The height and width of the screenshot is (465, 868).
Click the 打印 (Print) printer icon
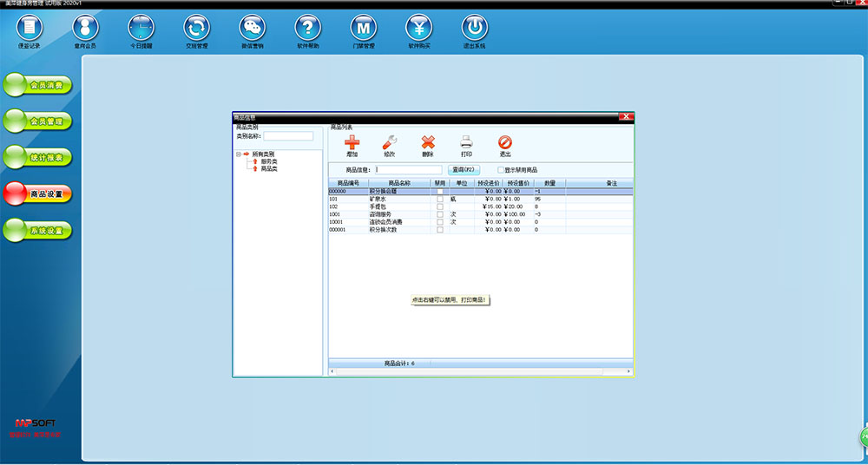(x=466, y=143)
